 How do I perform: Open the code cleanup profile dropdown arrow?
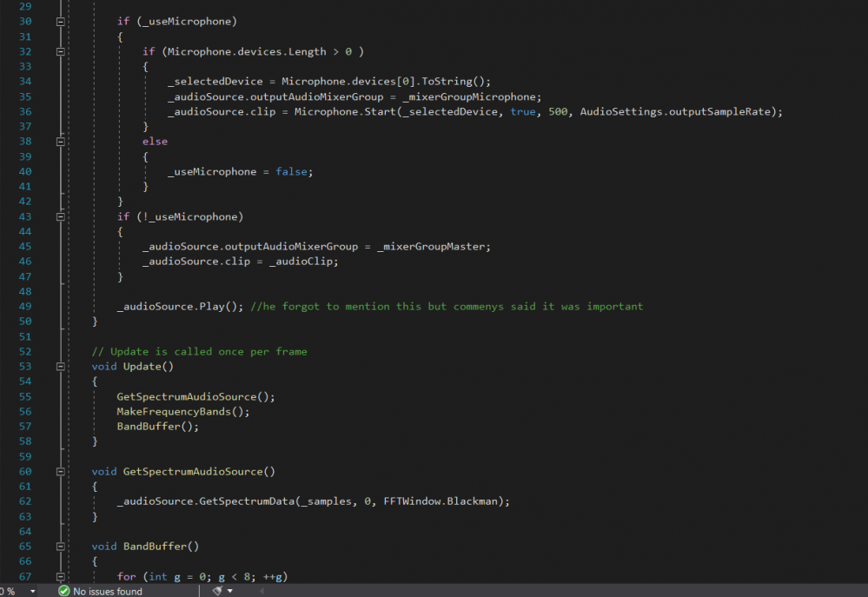[230, 591]
